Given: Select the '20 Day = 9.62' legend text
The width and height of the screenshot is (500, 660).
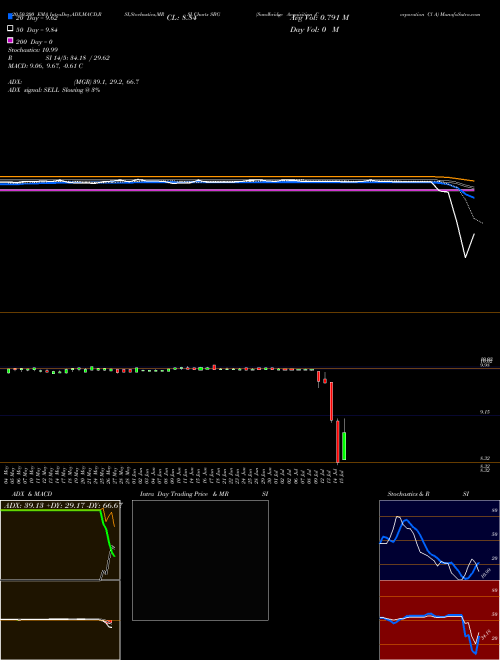Looking at the screenshot, I should pyautogui.click(x=37, y=18).
